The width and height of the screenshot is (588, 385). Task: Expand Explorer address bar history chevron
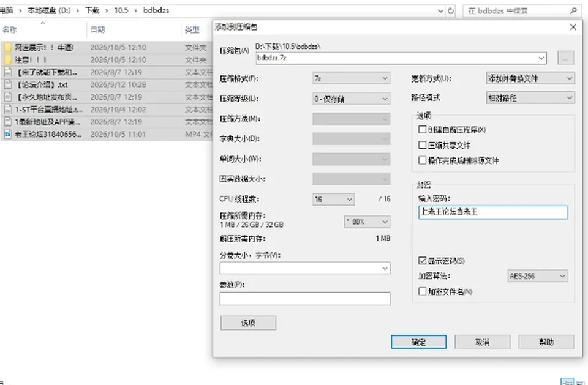pos(440,11)
